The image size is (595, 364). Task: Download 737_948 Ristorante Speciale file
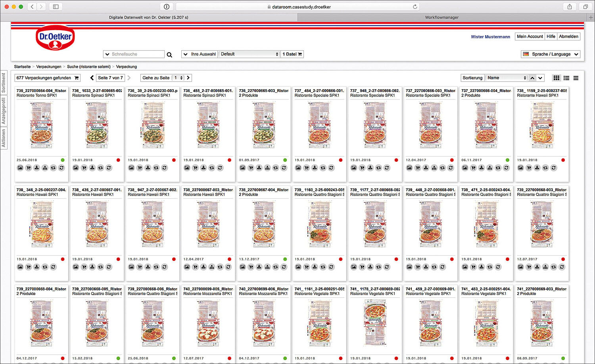[370, 168]
